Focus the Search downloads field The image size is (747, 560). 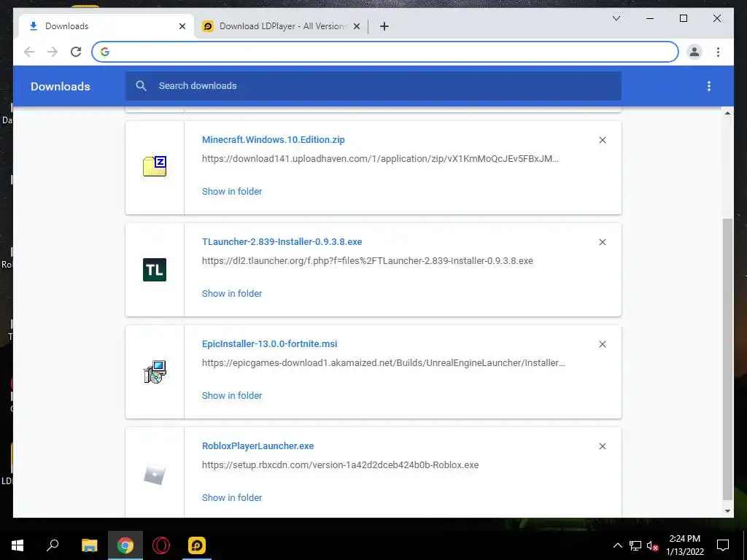pyautogui.click(x=373, y=86)
